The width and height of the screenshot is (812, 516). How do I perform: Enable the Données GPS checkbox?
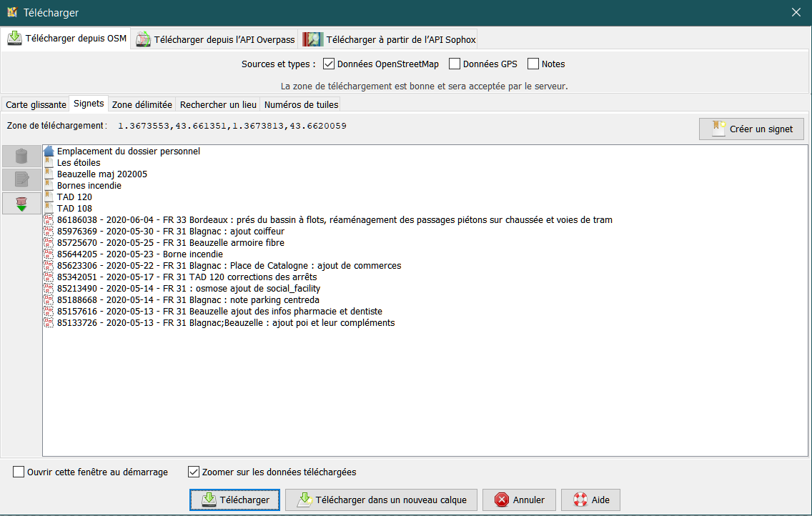tap(455, 64)
